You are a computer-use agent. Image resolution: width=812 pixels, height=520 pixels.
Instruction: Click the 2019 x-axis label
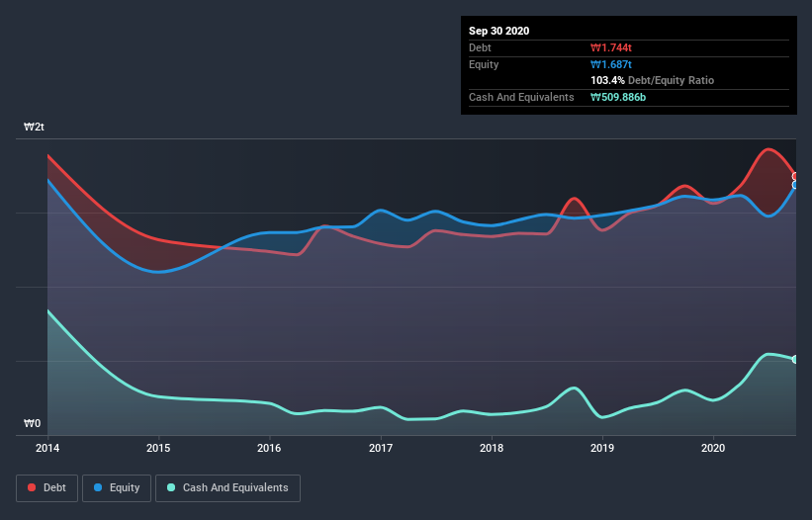click(602, 448)
